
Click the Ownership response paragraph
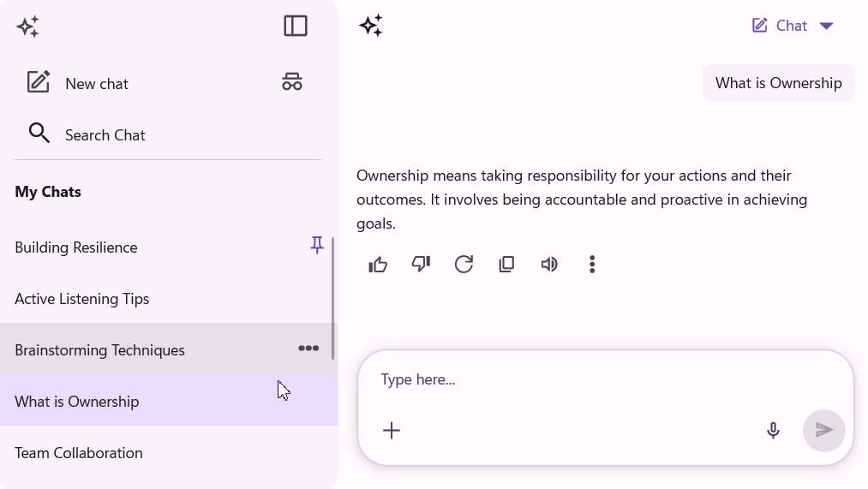582,200
